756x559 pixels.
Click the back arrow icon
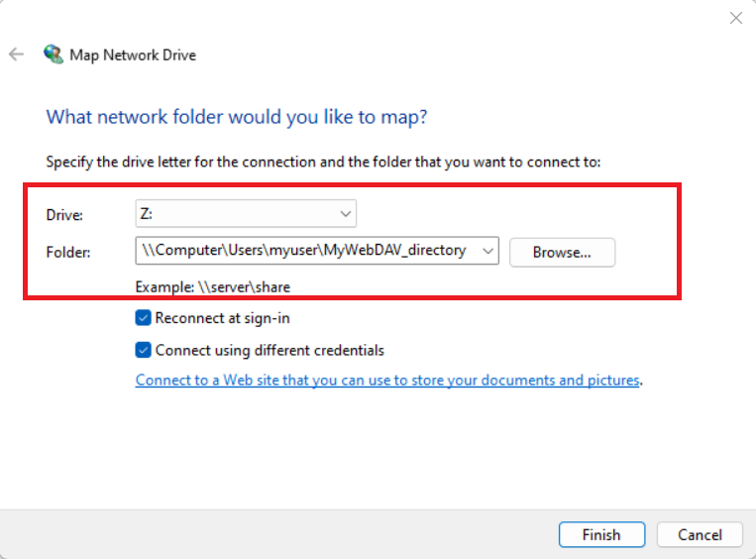coord(16,55)
